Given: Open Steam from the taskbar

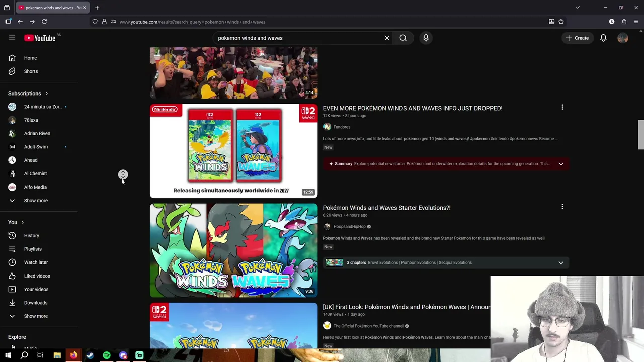Looking at the screenshot, I should point(90,355).
